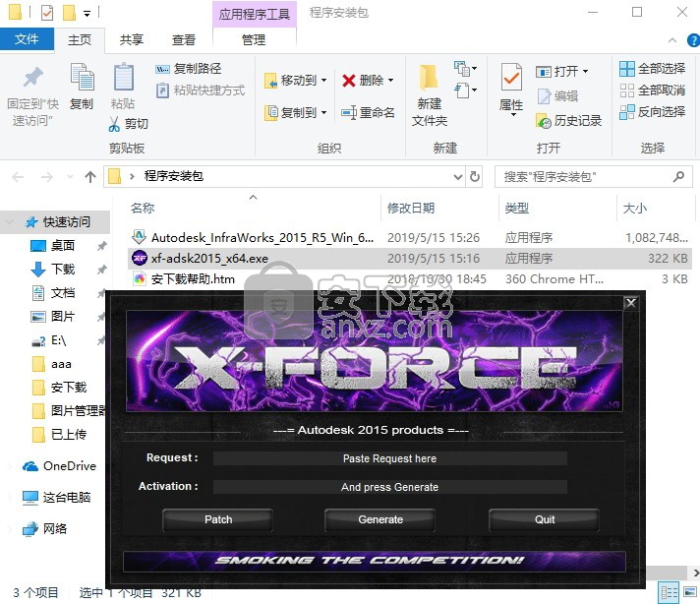Click the red 删除 delete icon
Viewport: 700px width, 604px height.
click(348, 81)
